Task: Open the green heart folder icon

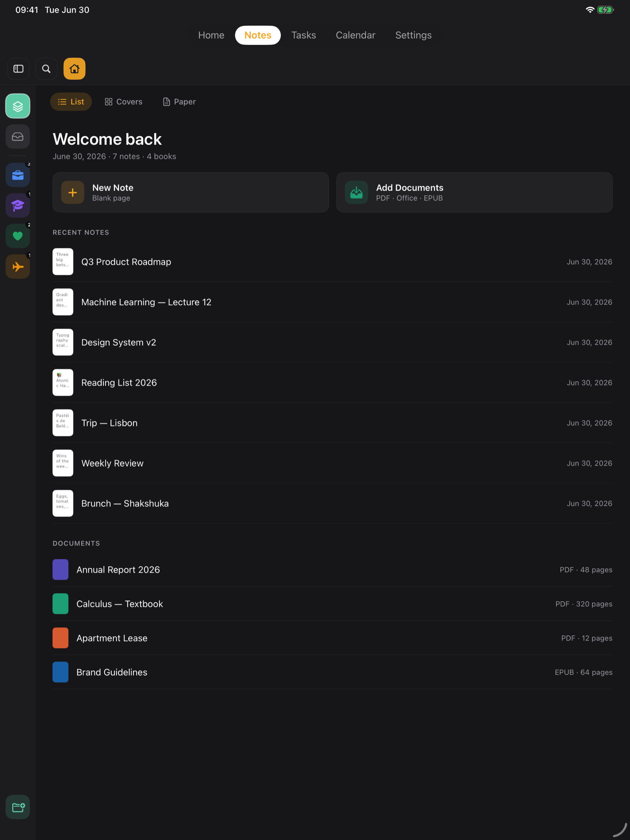Action: pyautogui.click(x=18, y=236)
